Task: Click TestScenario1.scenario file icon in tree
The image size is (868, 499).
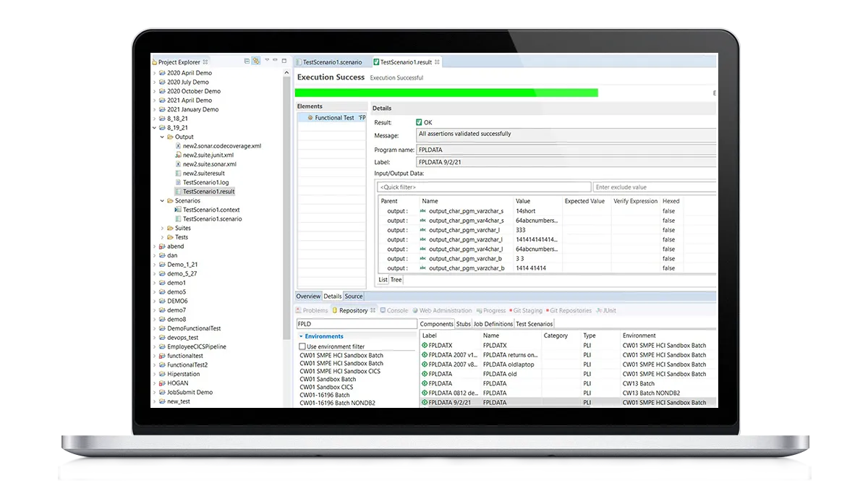Action: (x=178, y=219)
